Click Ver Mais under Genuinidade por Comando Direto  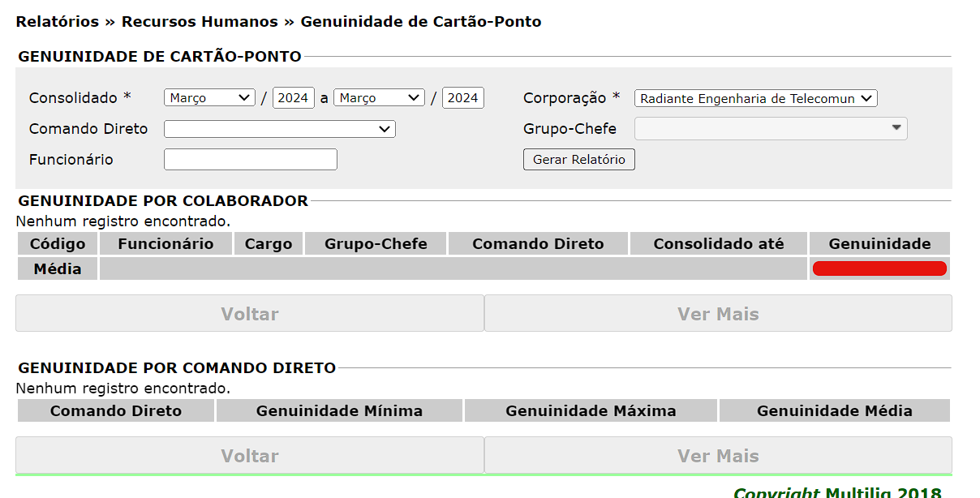718,456
